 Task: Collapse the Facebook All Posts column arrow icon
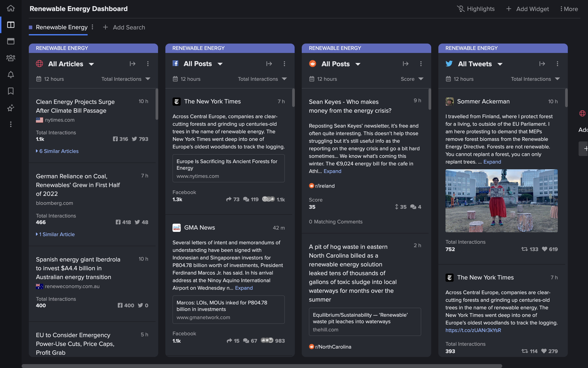269,64
